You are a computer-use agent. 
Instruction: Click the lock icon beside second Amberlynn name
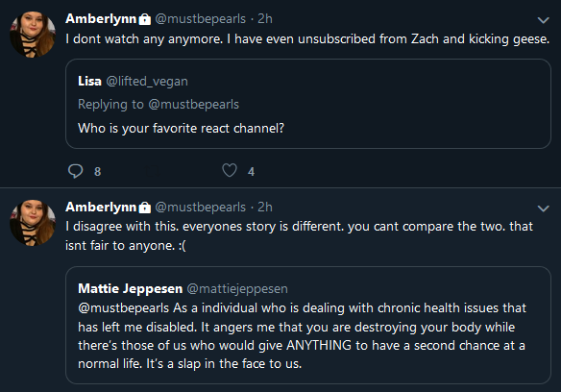point(144,208)
